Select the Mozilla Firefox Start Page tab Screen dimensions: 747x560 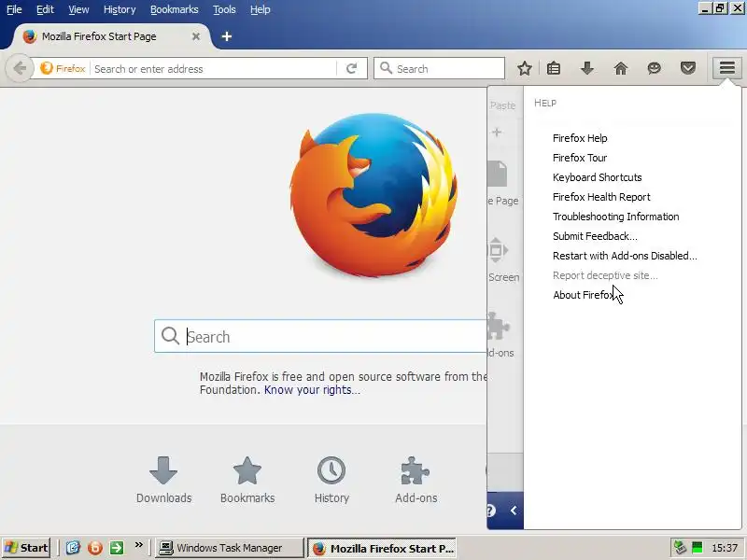pyautogui.click(x=110, y=36)
